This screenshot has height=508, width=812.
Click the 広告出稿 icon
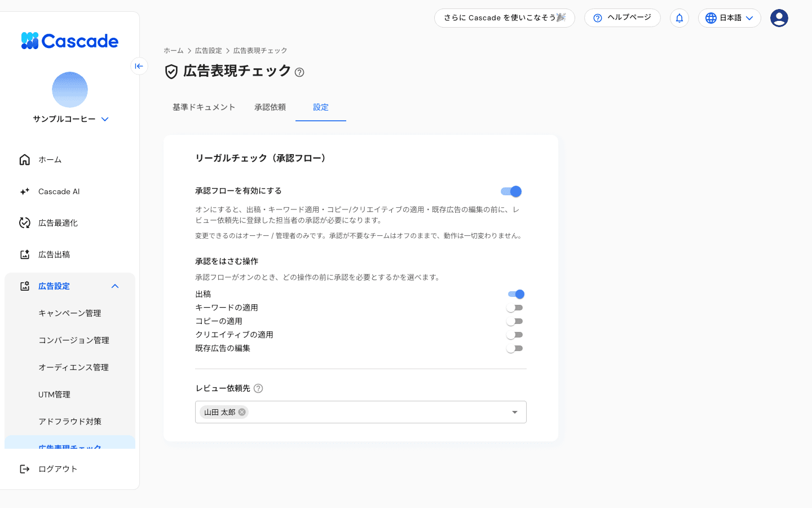[x=25, y=255]
